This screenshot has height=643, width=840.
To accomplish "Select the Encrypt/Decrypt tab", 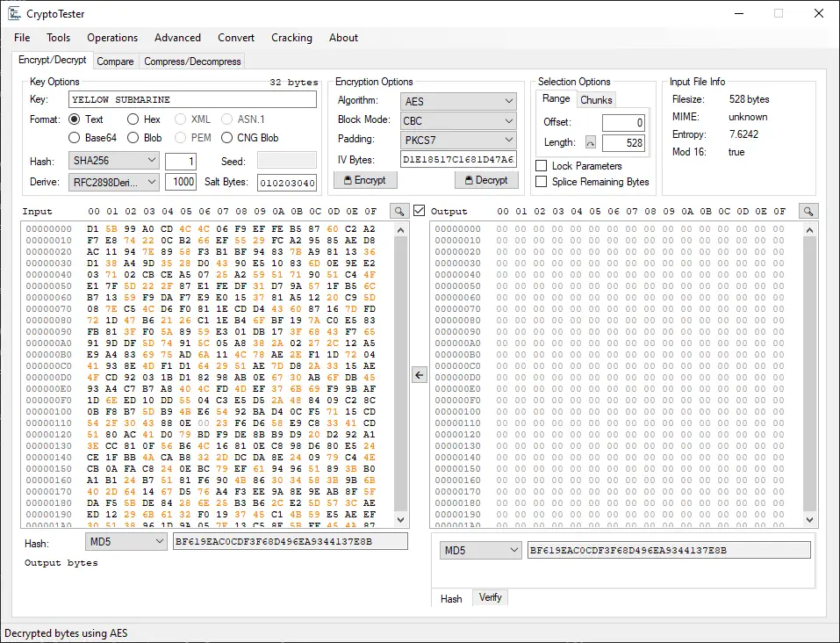I will tap(53, 60).
